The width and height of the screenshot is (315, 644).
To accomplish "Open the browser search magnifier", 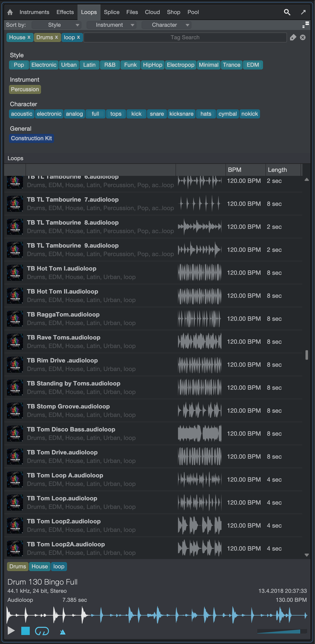I will pos(287,12).
